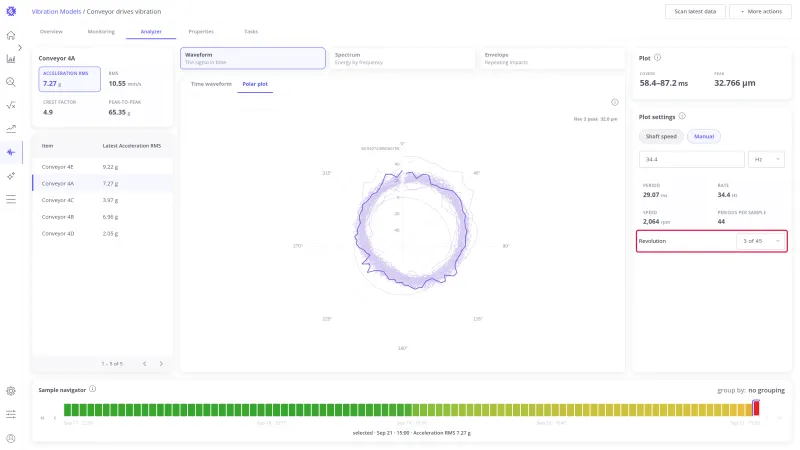800x450 pixels.
Task: Click the Sample navigator info icon
Action: (x=92, y=389)
